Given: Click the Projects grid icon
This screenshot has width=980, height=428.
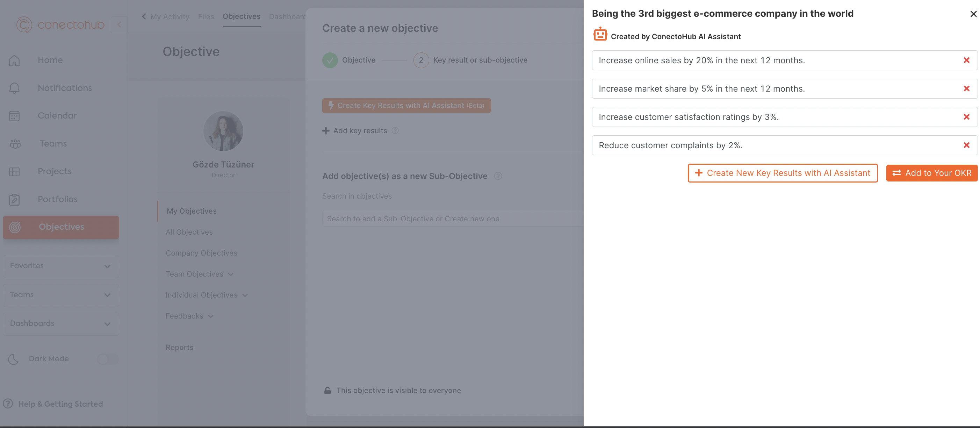Looking at the screenshot, I should tap(14, 172).
